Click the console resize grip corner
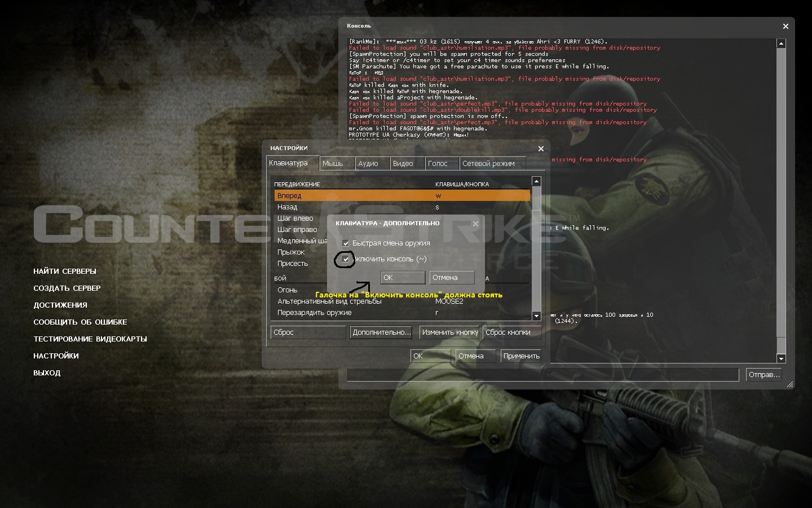Image resolution: width=812 pixels, height=508 pixels. coord(790,384)
